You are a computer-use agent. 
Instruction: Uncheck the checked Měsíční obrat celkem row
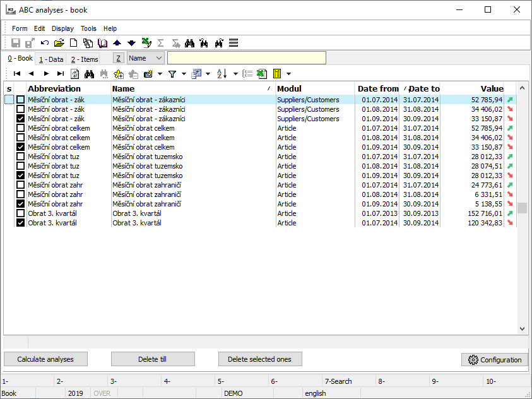pyautogui.click(x=21, y=147)
